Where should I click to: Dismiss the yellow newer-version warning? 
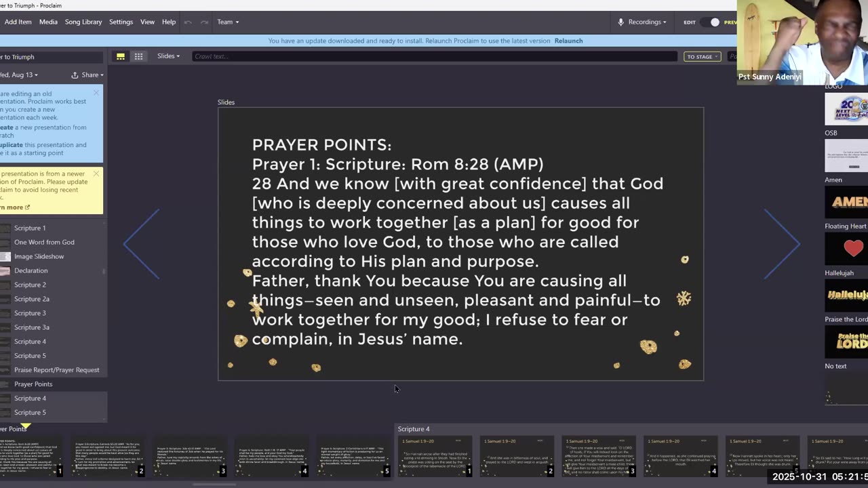click(96, 174)
